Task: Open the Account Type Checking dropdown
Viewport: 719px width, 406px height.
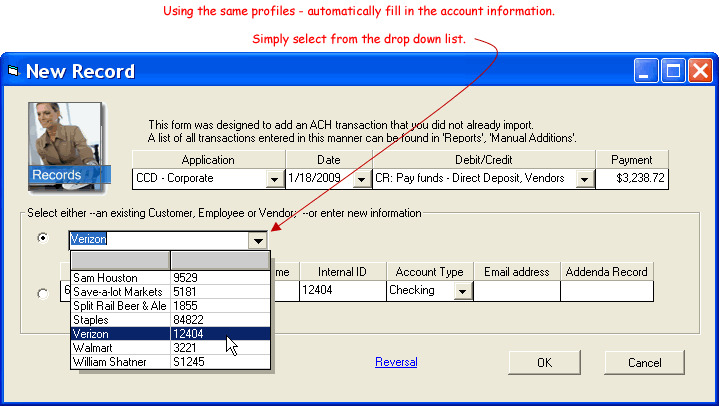Action: pos(463,291)
